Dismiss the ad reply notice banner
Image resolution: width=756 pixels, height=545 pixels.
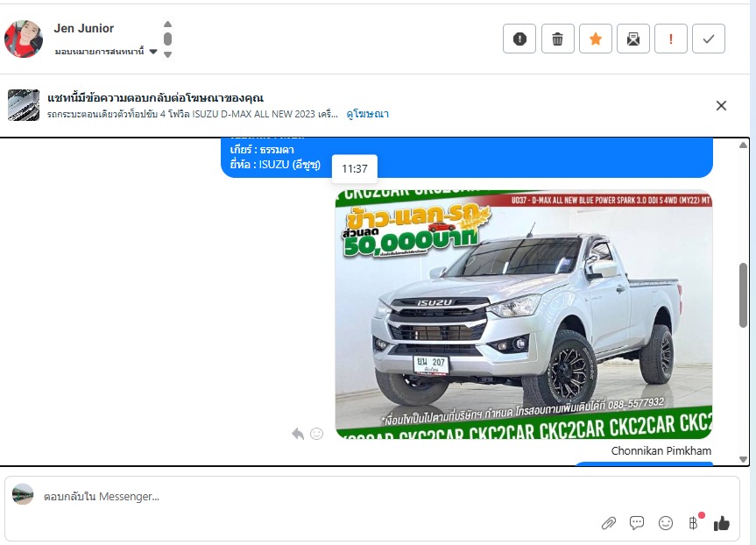[721, 106]
